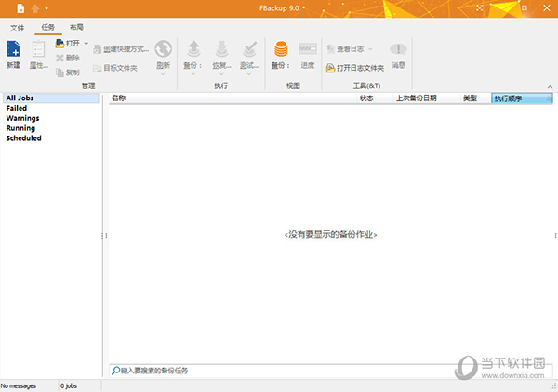This screenshot has width=558, height=392.
Task: Collapse the ribbon with the chevron
Action: (551, 87)
